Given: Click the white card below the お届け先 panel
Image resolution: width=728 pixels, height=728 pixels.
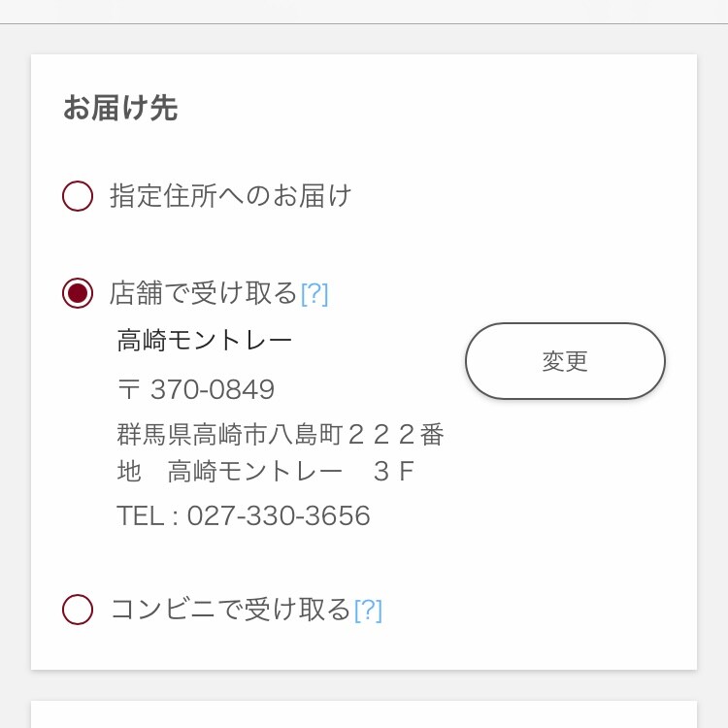Looking at the screenshot, I should pos(364,714).
